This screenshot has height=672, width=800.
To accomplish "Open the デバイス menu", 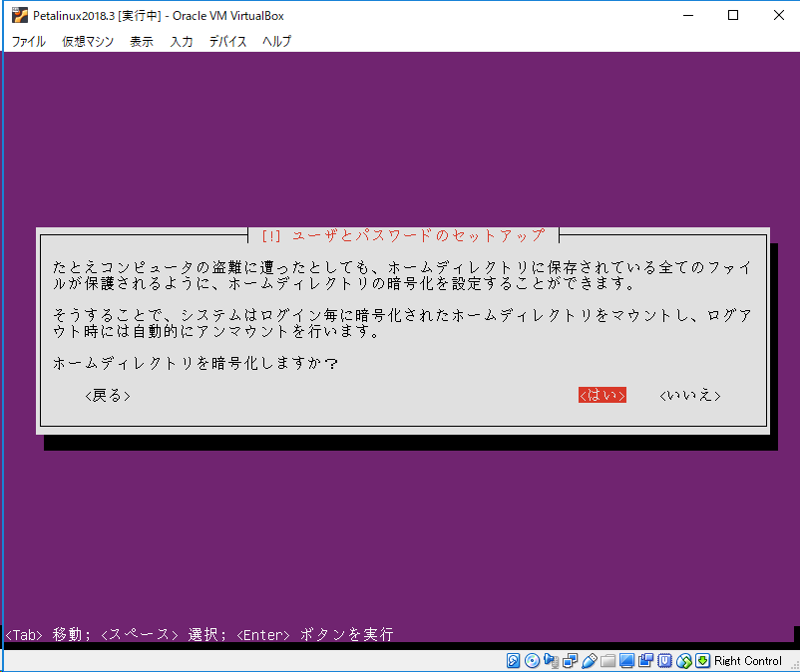I will click(227, 41).
